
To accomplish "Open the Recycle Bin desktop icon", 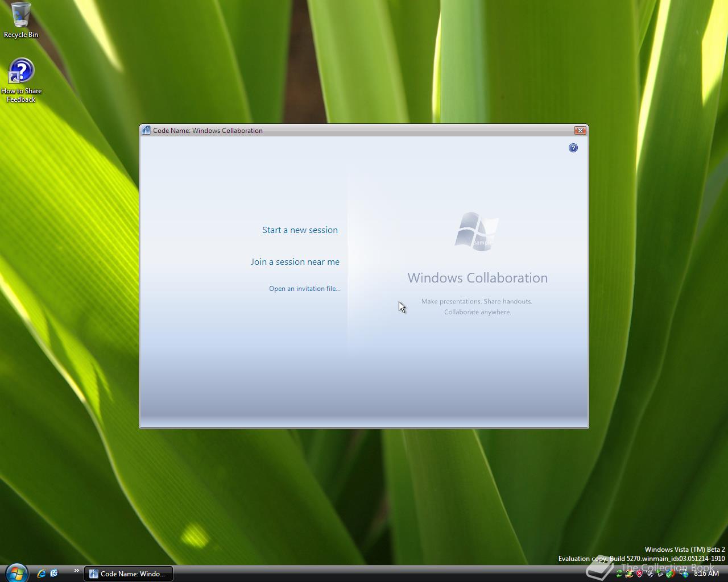I will (x=21, y=20).
